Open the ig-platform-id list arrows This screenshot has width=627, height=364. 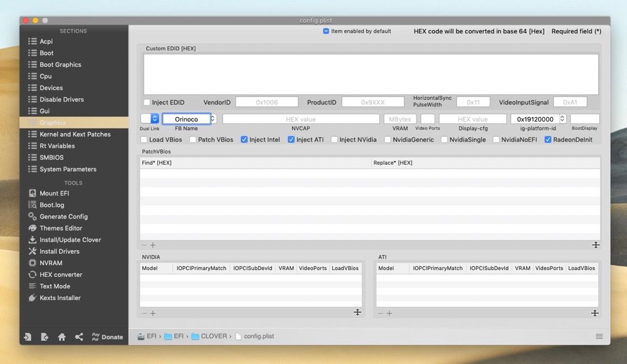(x=562, y=118)
